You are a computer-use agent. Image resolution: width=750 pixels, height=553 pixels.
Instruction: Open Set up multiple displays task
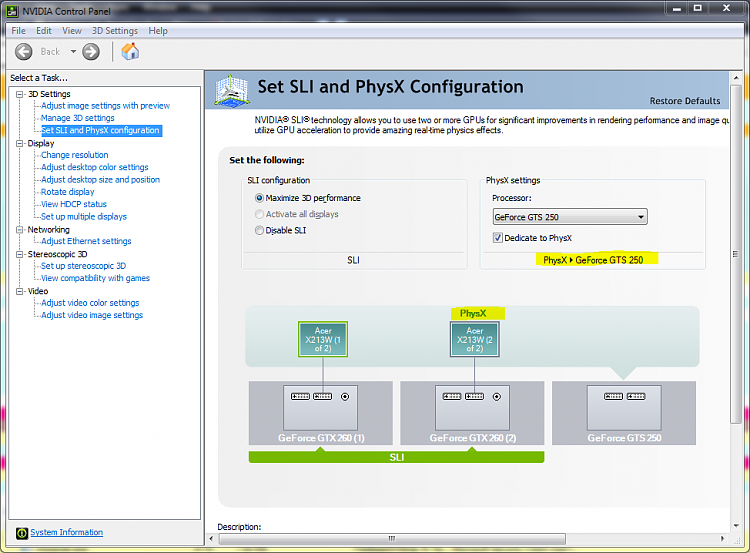pyautogui.click(x=84, y=217)
